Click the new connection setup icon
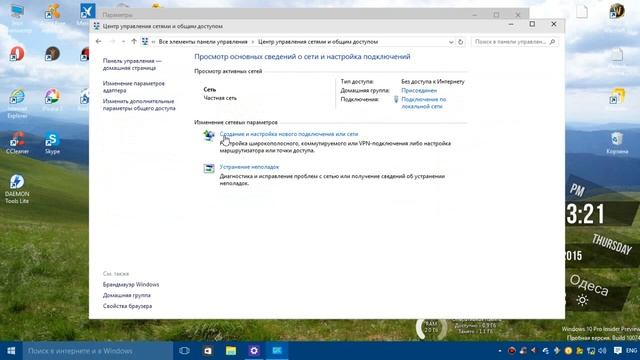Image resolution: width=640 pixels, height=360 pixels. point(209,135)
